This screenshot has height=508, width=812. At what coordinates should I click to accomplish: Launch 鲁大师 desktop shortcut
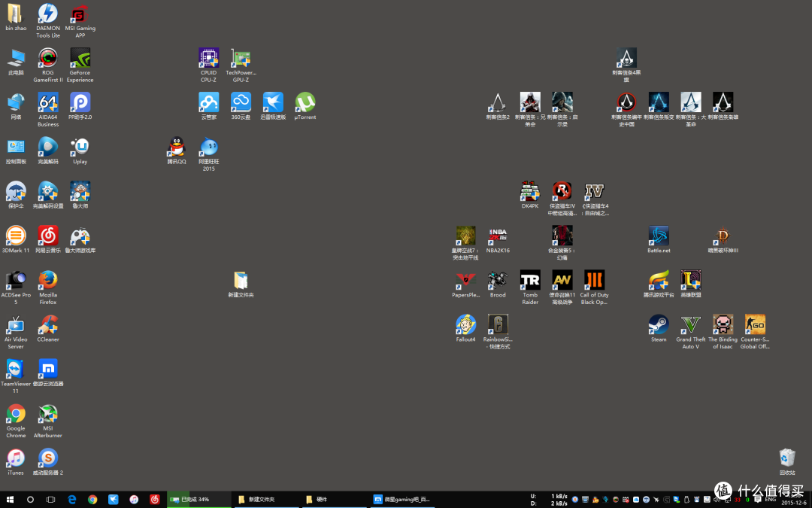(80, 195)
